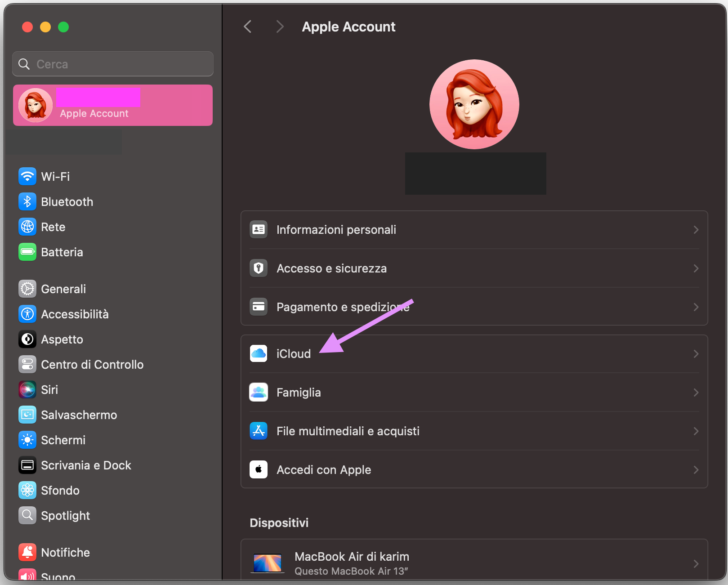Screen dimensions: 728x585
Task: Click the Notifiche bell icon
Action: pyautogui.click(x=27, y=552)
